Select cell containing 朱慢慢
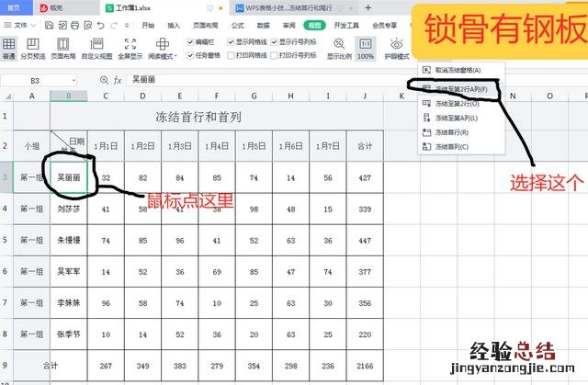Image resolution: width=588 pixels, height=385 pixels. click(69, 241)
